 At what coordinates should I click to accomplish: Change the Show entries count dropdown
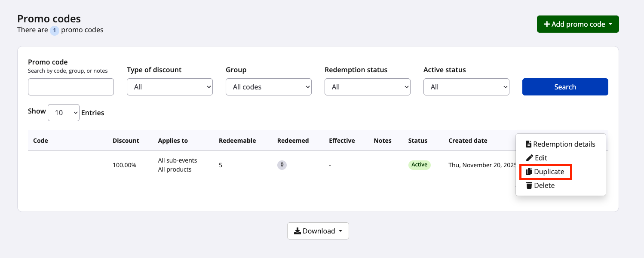pyautogui.click(x=64, y=113)
